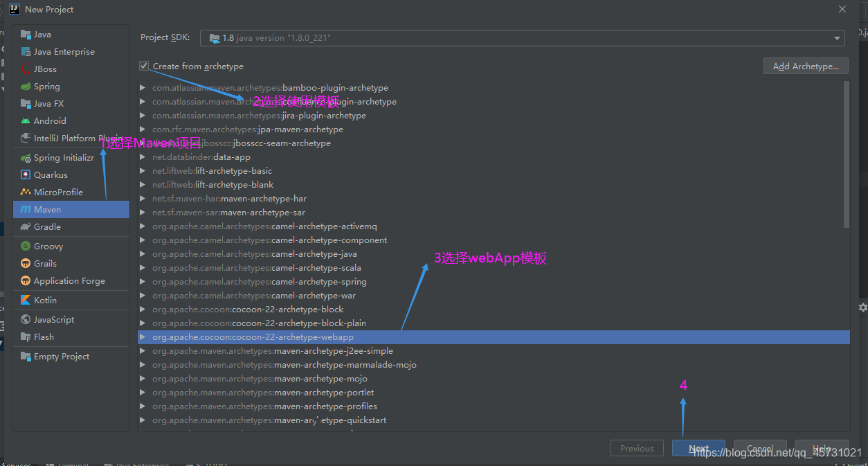
Task: Click the archetype list vertical scrollbar
Action: point(846,154)
